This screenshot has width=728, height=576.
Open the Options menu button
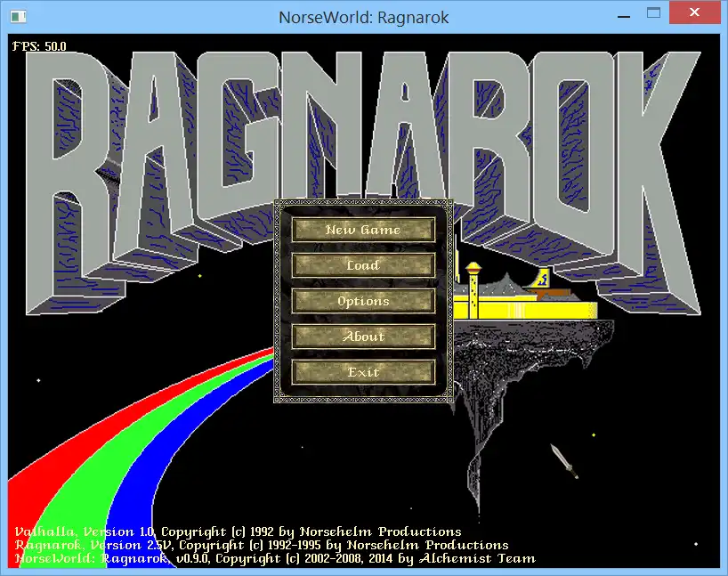coord(363,301)
